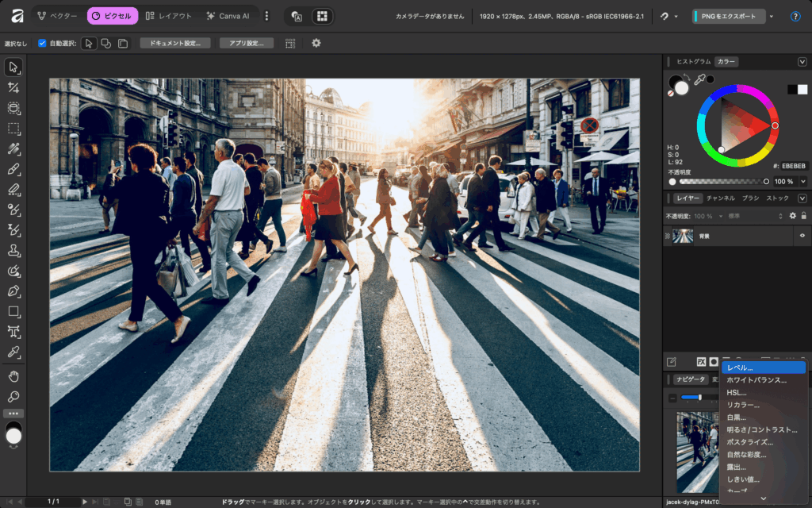Open the opacity 100 % dropdown in Color panel
The image size is (812, 508).
pyautogui.click(x=802, y=181)
